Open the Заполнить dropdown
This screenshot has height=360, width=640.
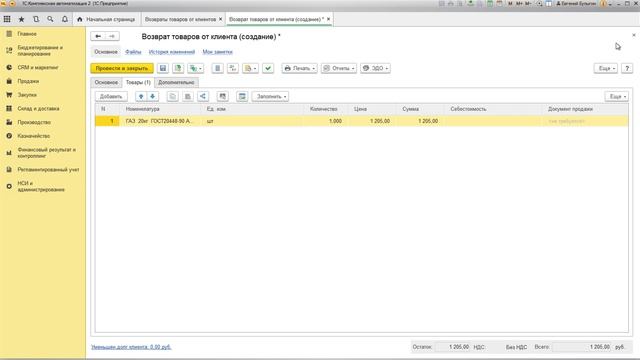(271, 96)
